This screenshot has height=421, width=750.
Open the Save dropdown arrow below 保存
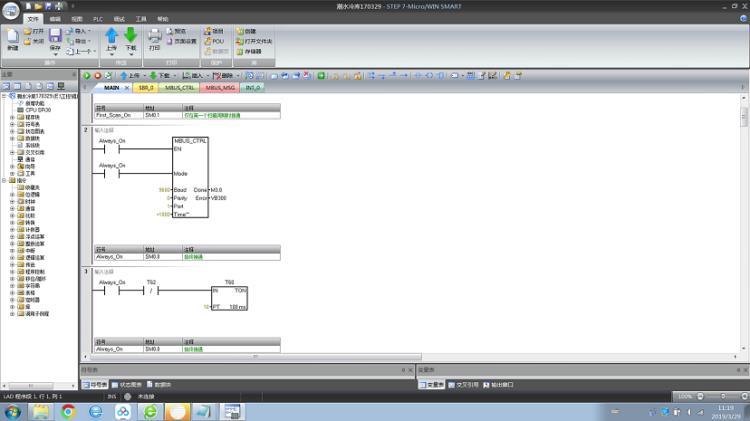[x=55, y=55]
